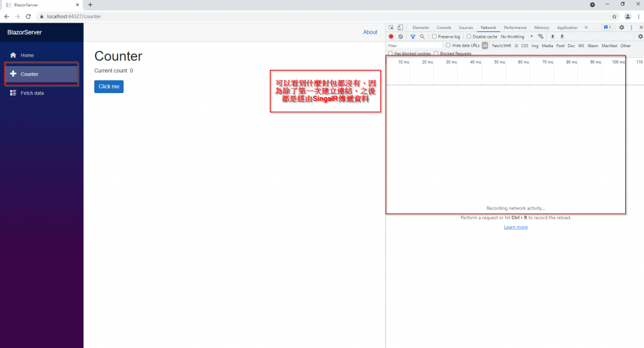
Task: Filter by CSS requests
Action: [x=525, y=45]
